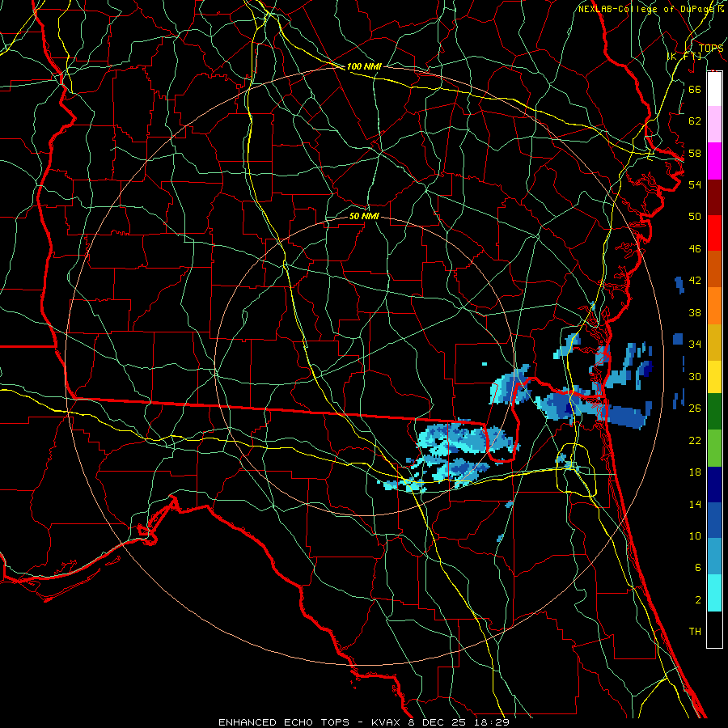The height and width of the screenshot is (728, 728).
Task: Click the K FT legend units label
Action: (x=684, y=56)
